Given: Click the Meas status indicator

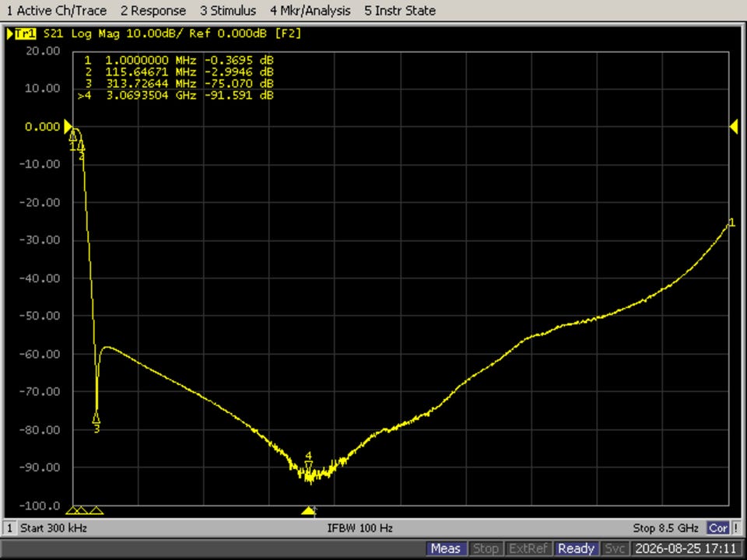Looking at the screenshot, I should pyautogui.click(x=445, y=548).
